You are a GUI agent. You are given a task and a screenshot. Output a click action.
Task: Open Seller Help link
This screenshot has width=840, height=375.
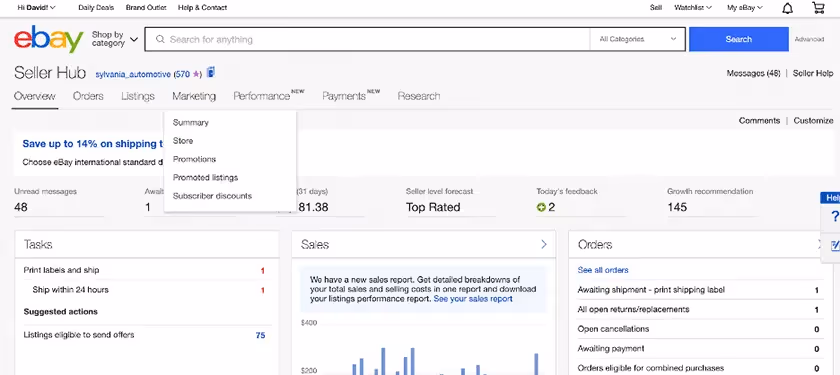pyautogui.click(x=813, y=73)
